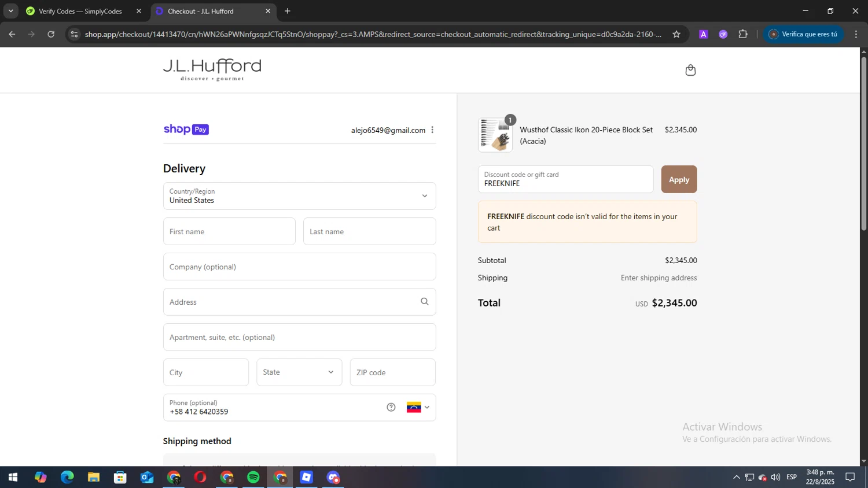Open a new browser tab
The width and height of the screenshot is (868, 488).
(288, 11)
